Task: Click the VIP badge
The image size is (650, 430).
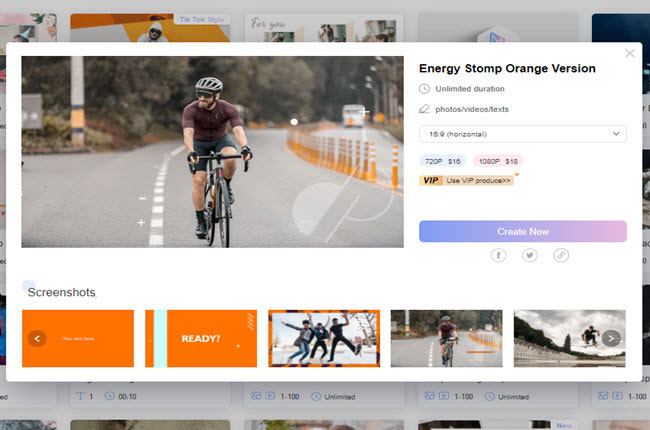Action: click(x=431, y=180)
